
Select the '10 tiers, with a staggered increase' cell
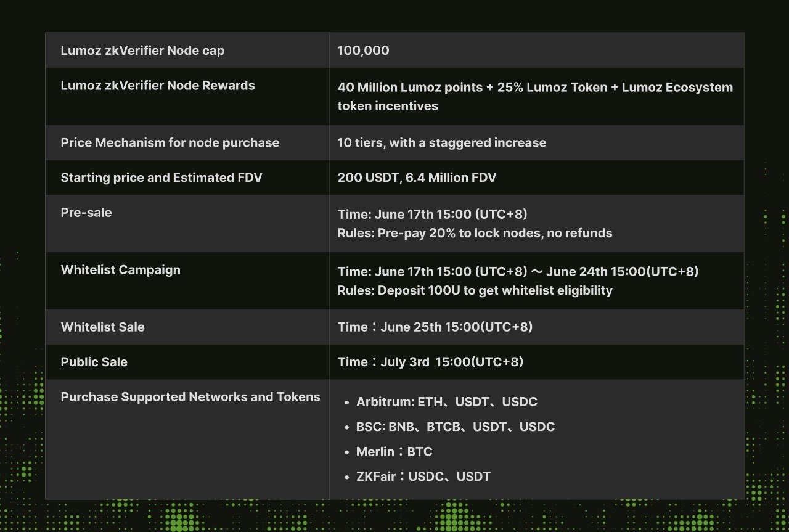[441, 143]
